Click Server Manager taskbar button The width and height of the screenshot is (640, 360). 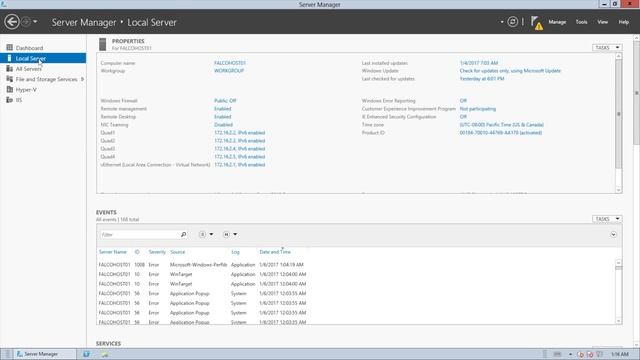(44, 354)
